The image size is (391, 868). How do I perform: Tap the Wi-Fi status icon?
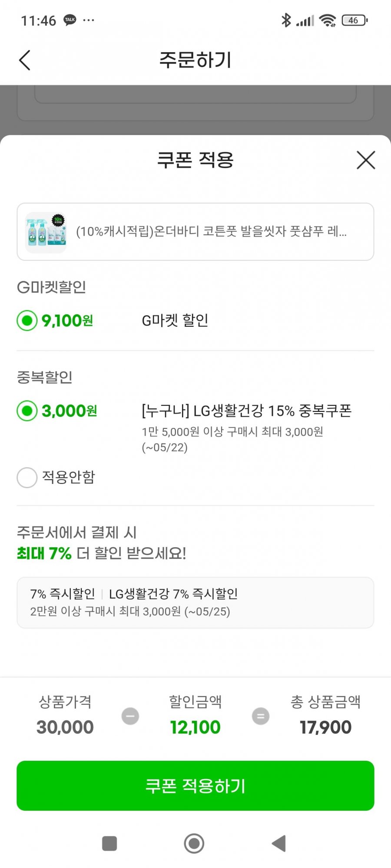coord(327,20)
